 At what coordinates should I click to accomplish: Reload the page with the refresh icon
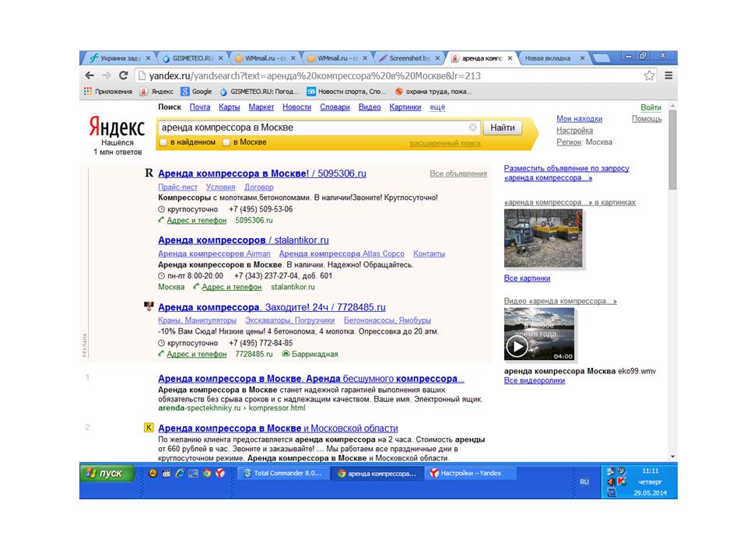124,75
